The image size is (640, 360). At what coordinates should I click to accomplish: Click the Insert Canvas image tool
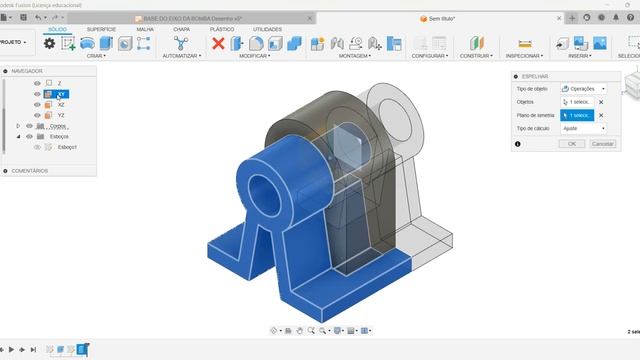coord(600,43)
